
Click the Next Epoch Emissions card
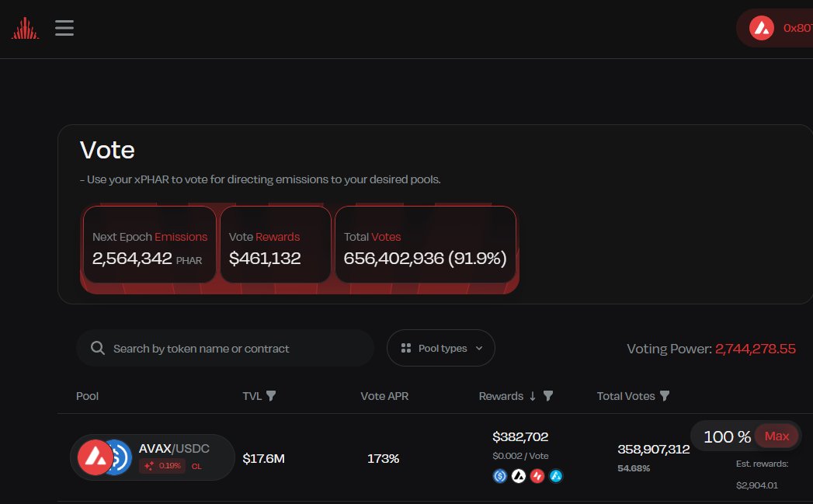pyautogui.click(x=150, y=245)
